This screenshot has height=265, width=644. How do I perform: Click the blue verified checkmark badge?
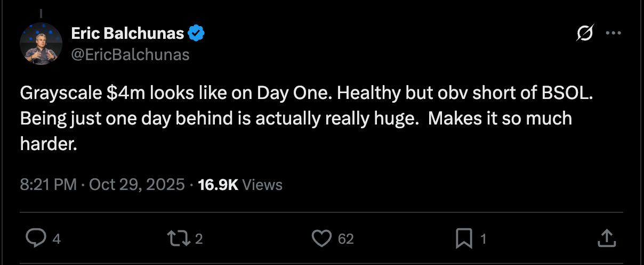[197, 34]
